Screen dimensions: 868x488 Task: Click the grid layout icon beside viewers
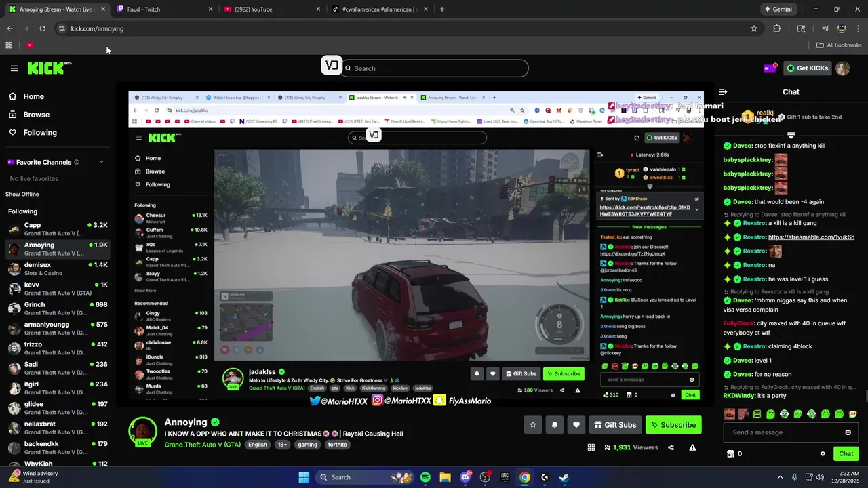pos(591,447)
